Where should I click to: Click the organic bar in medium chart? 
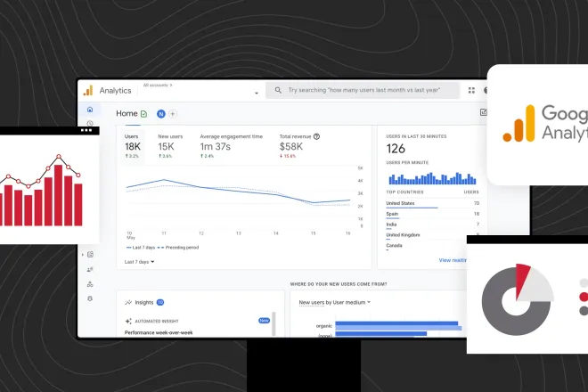pyautogui.click(x=396, y=323)
